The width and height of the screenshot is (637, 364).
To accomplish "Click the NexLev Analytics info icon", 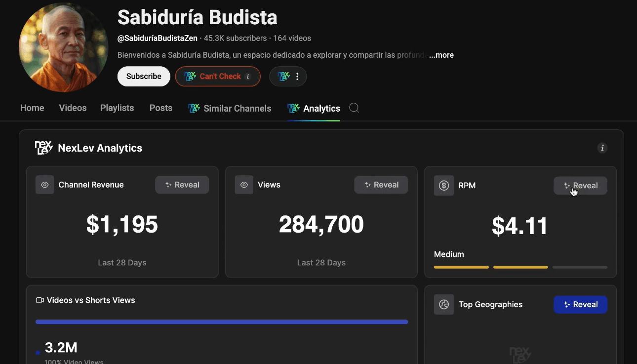I will point(602,148).
